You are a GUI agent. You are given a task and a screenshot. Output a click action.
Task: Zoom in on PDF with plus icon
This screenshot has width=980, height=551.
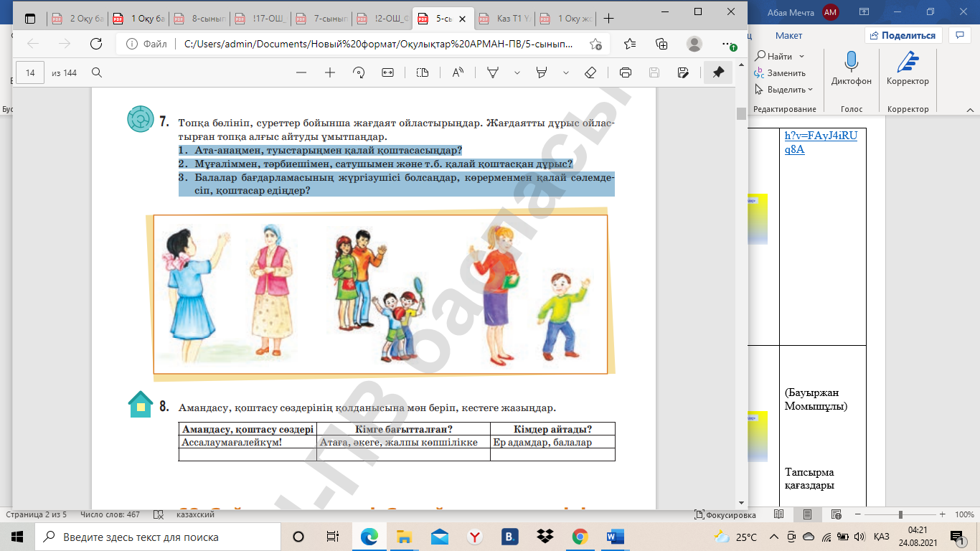[x=330, y=72]
